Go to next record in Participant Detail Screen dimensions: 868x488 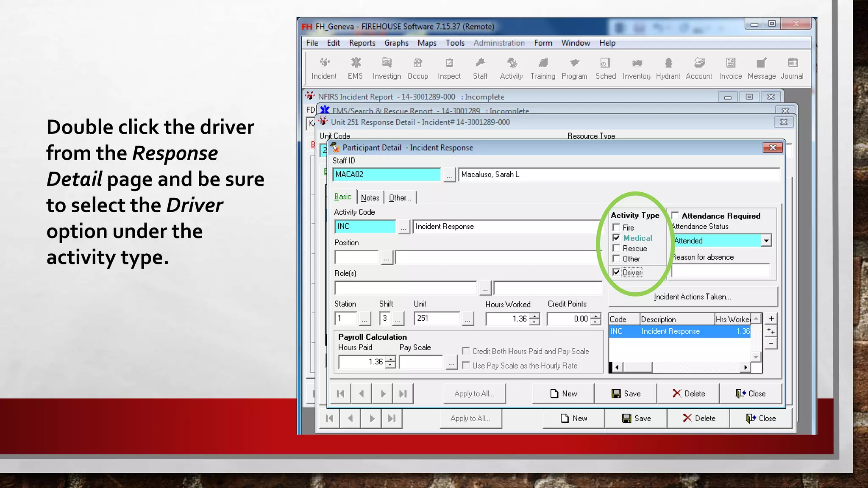382,394
